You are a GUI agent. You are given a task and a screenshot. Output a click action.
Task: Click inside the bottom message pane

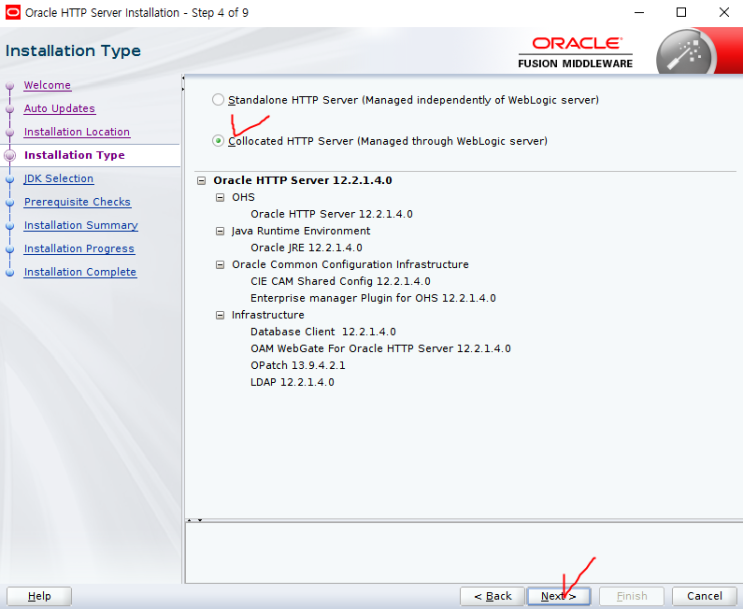click(x=464, y=552)
